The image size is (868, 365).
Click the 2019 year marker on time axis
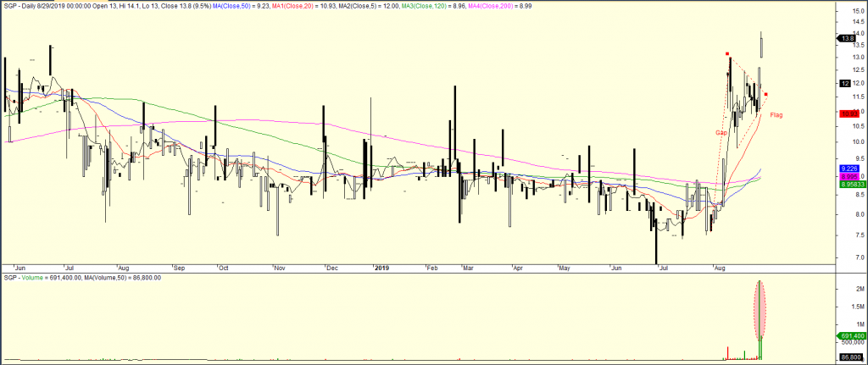coord(381,268)
